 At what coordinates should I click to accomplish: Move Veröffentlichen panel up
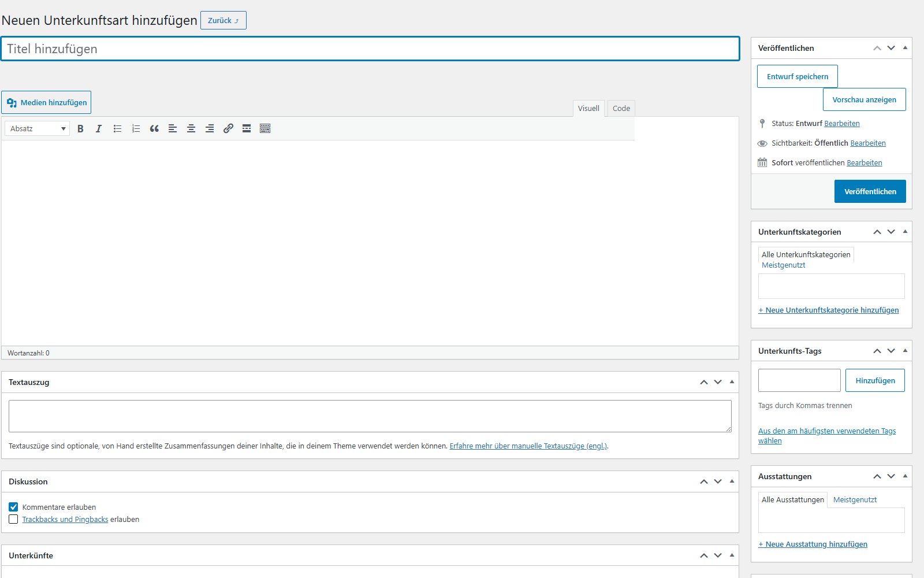coord(877,48)
